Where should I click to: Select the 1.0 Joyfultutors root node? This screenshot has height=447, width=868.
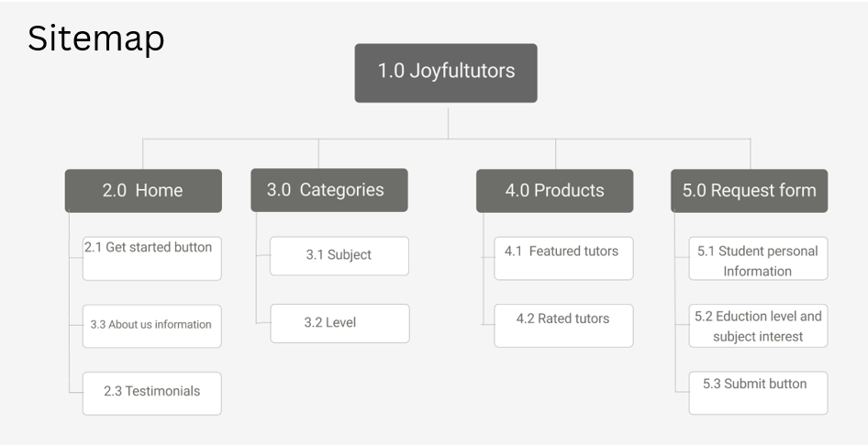tap(446, 73)
